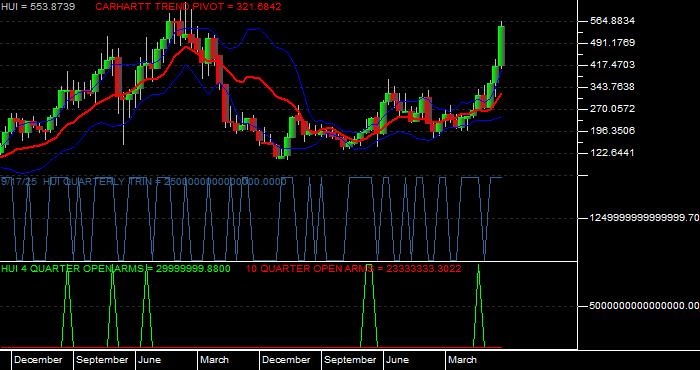Select the last March date marker

(462, 360)
